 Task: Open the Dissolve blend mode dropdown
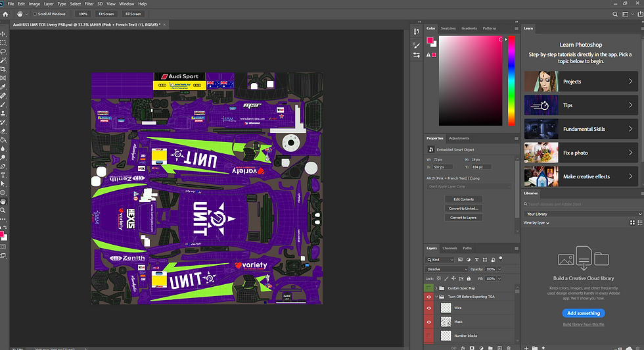click(446, 269)
